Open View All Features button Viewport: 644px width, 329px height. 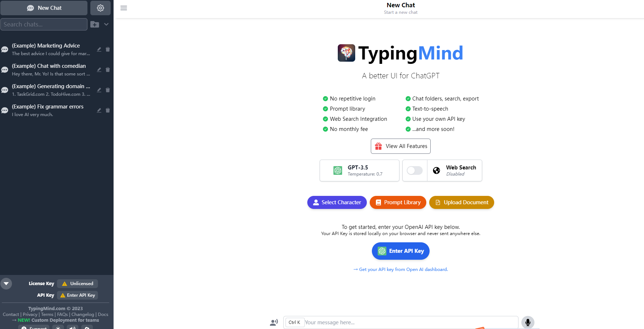coord(401,146)
